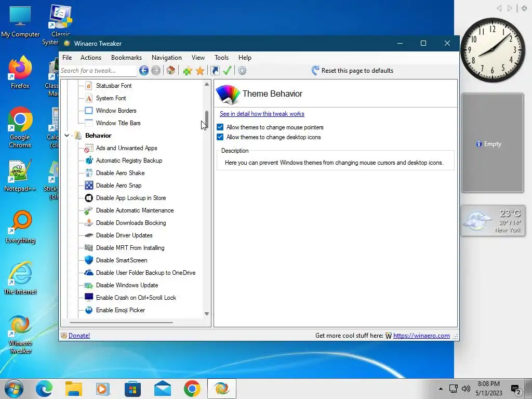Viewport: 532px width, 399px height.
Task: Open the https://winaero.com link
Action: [x=421, y=336]
